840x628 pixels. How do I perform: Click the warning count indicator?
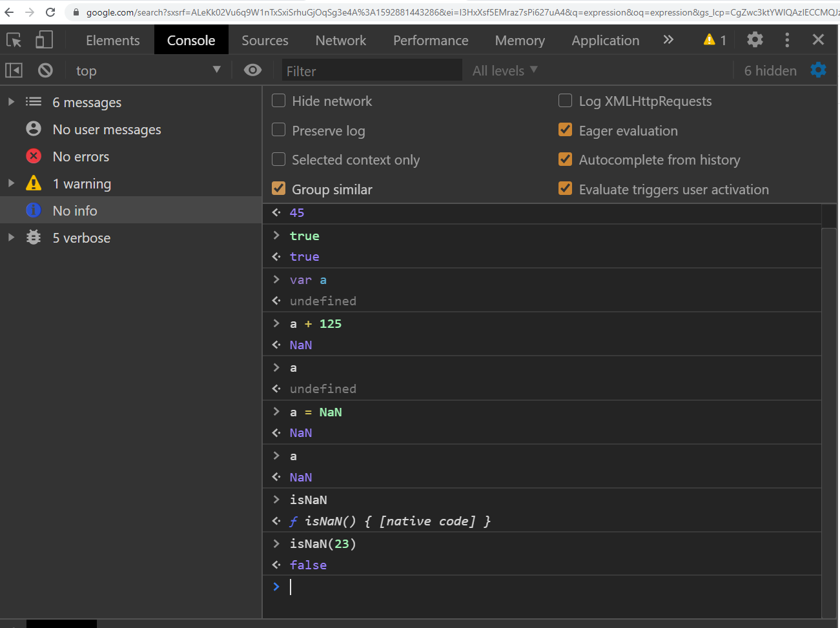click(715, 40)
